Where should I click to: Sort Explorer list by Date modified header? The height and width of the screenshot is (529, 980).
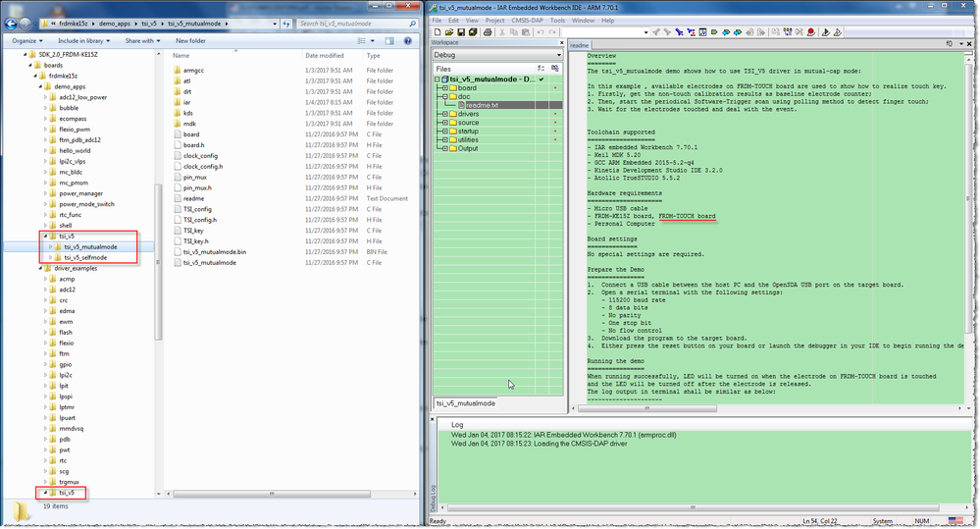point(325,56)
